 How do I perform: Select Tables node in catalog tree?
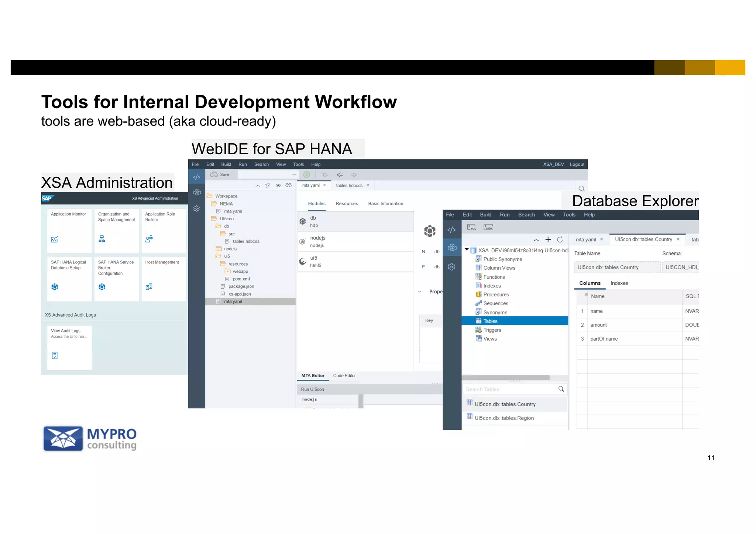[515, 321]
